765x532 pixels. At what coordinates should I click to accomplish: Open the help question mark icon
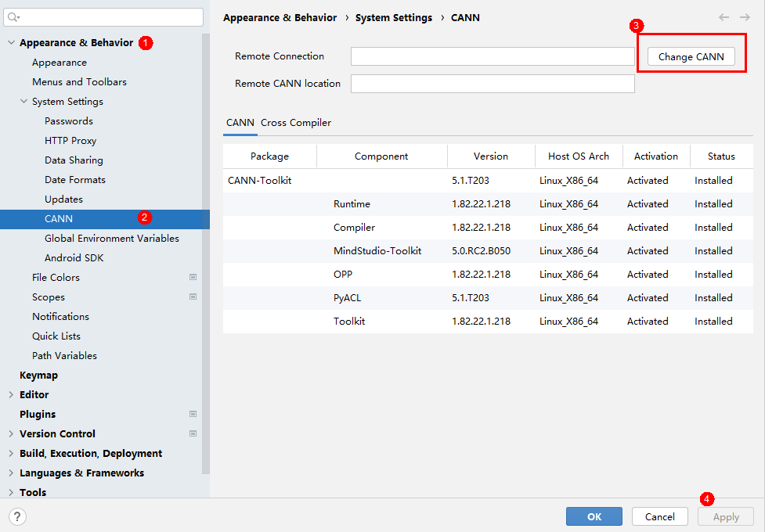pos(17,516)
